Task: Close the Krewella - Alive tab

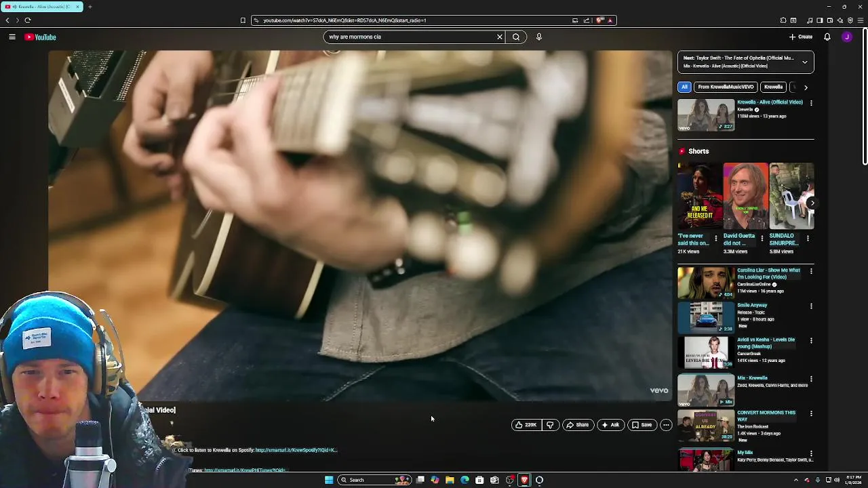Action: coord(77,7)
